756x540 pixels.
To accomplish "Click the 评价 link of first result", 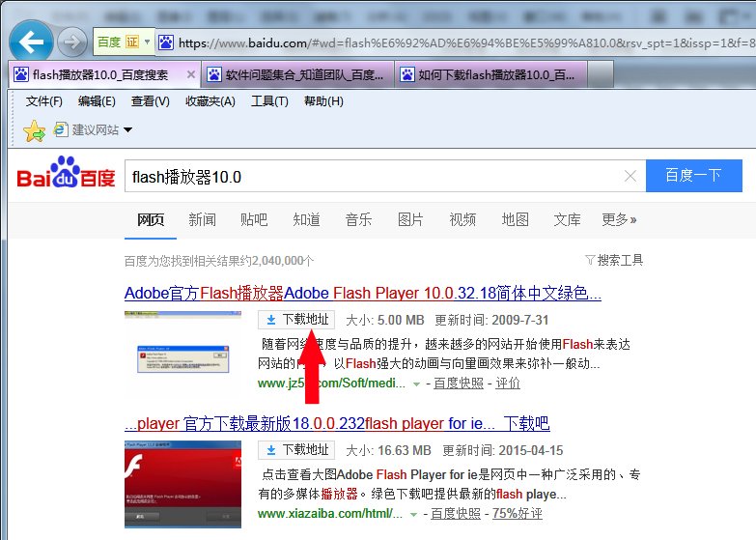I will [508, 384].
